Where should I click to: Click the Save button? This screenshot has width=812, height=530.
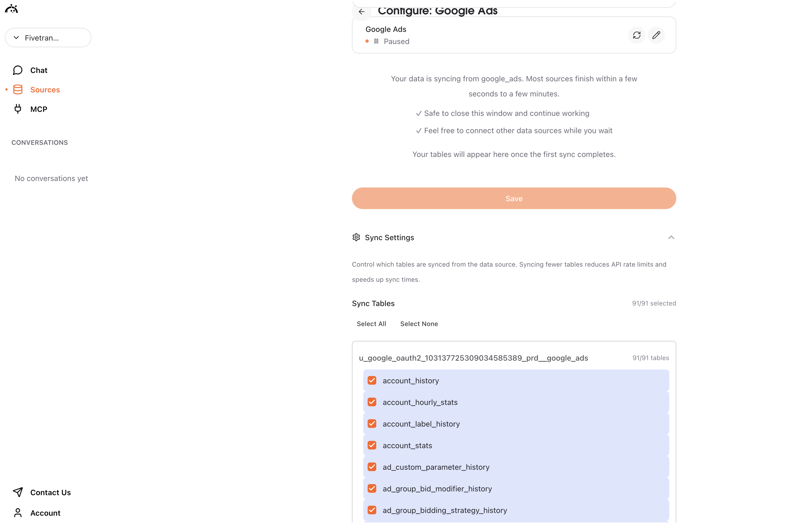coord(514,198)
